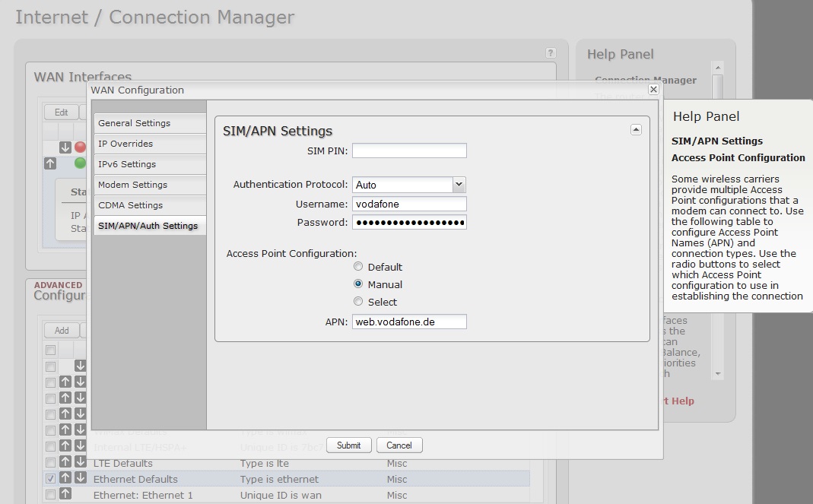Switch to the Modem Settings tab
Viewport: 813px width, 504px height.
pos(149,185)
